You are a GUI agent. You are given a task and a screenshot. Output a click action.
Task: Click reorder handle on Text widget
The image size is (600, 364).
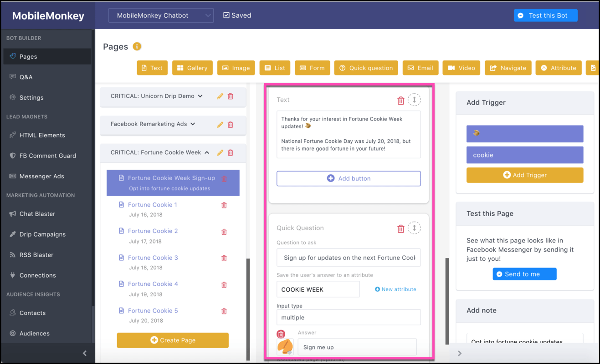coord(414,100)
